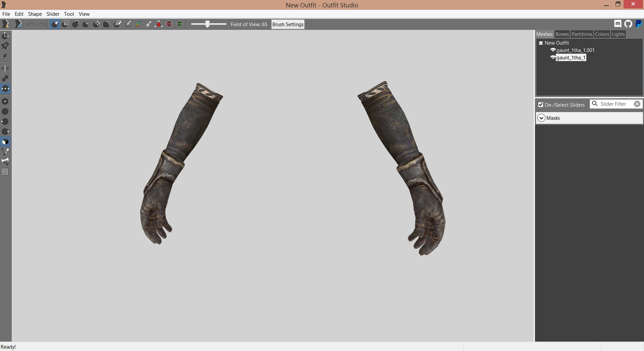
Task: Open the PayPal donation icon
Action: [638, 24]
